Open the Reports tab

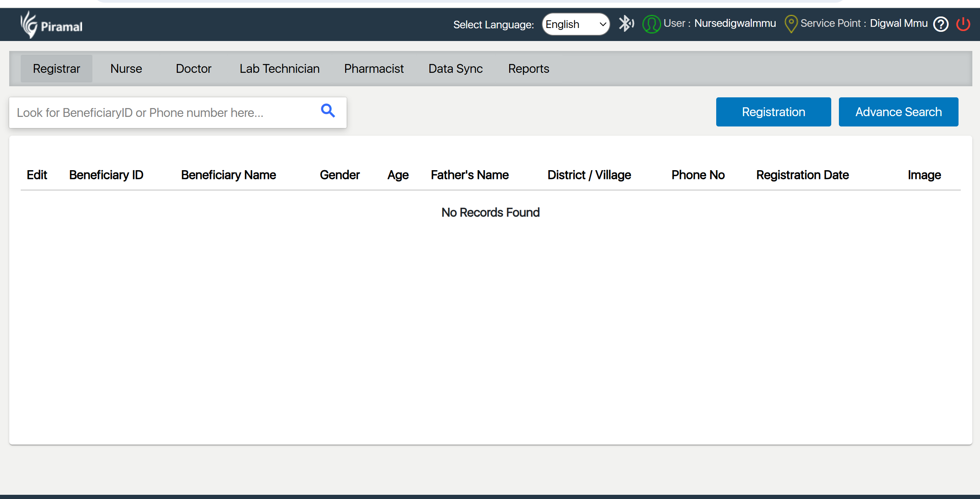pyautogui.click(x=529, y=69)
